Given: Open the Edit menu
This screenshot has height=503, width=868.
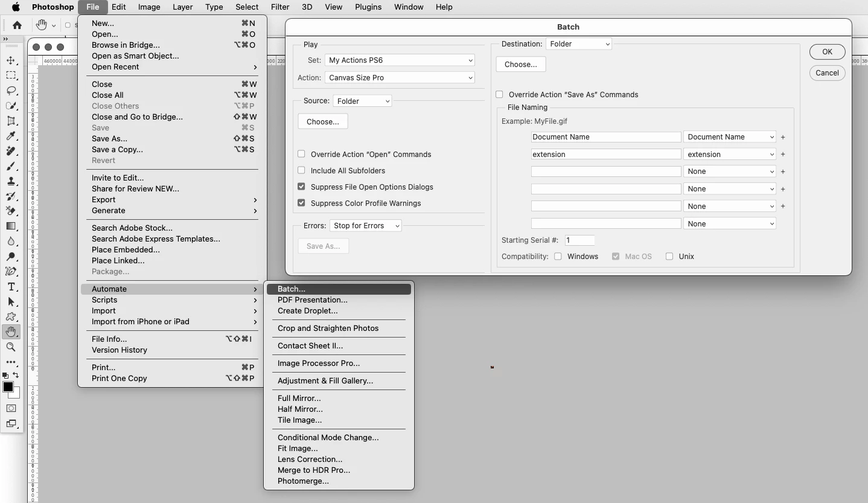Looking at the screenshot, I should click(x=118, y=7).
